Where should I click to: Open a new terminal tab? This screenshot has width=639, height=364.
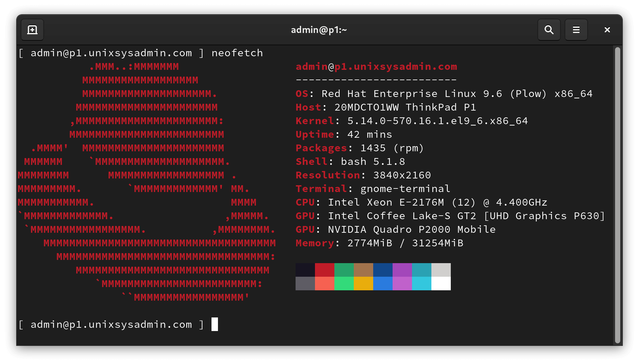click(32, 30)
